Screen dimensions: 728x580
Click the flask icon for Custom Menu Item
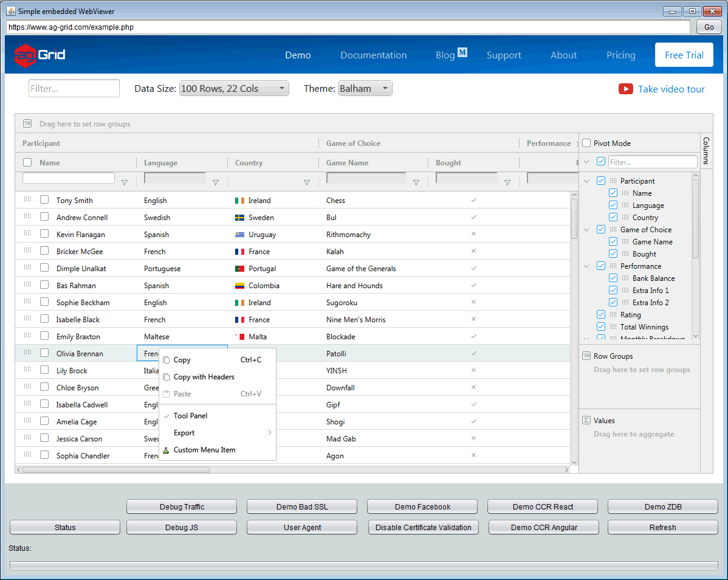coord(166,451)
